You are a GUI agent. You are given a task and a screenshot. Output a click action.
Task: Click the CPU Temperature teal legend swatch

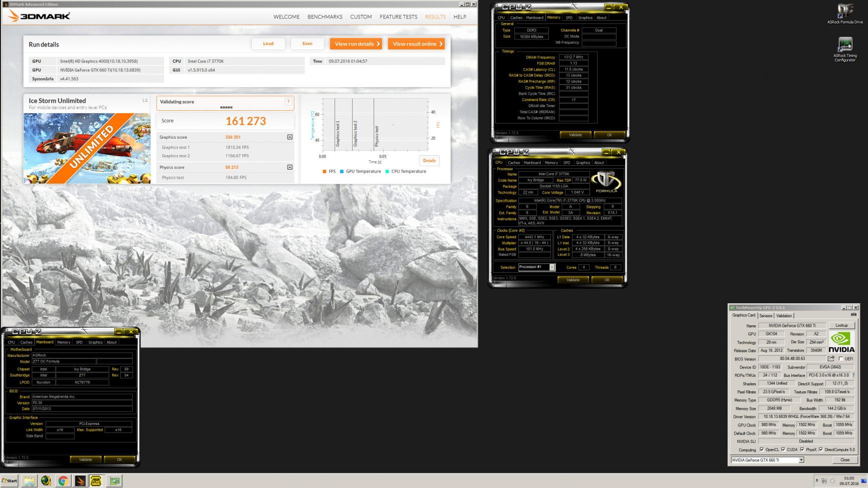(388, 172)
